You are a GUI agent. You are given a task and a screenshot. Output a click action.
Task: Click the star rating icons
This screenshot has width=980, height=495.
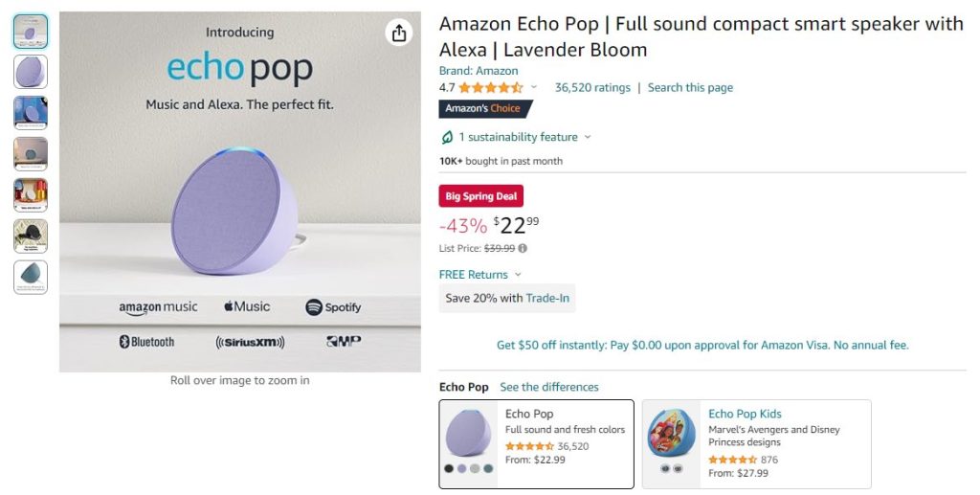tap(491, 87)
